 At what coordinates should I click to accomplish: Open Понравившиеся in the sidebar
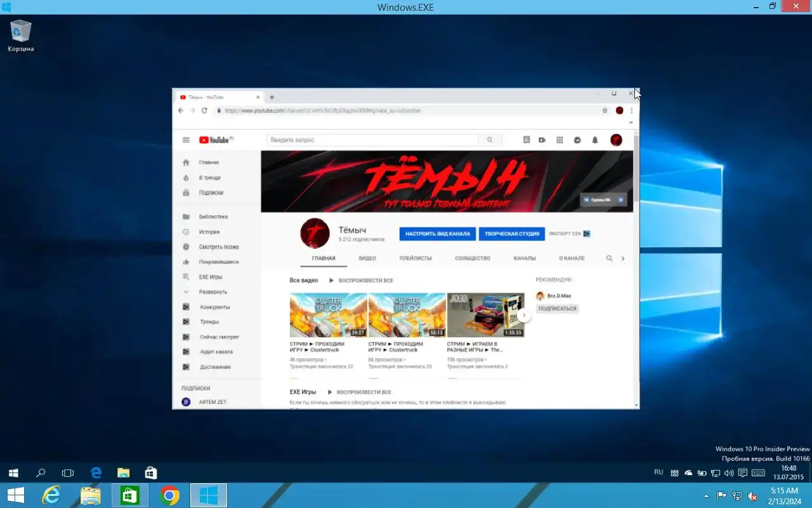[218, 262]
